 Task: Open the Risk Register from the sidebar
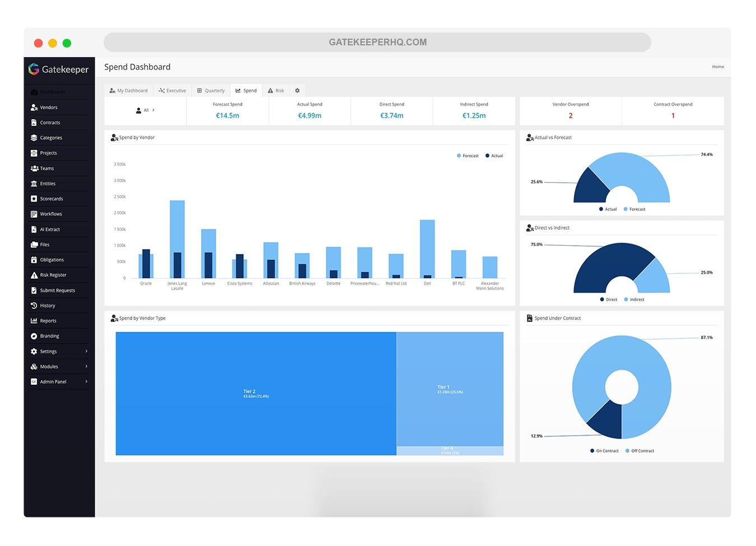click(x=52, y=274)
